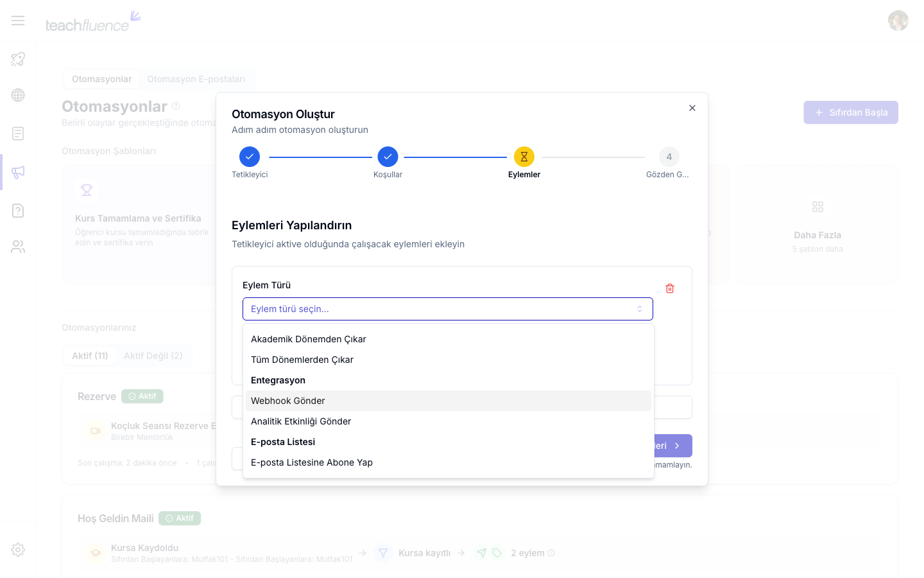The height and width of the screenshot is (578, 924).
Task: Select Analitik Etkinliği Gönder option
Action: 449,421
